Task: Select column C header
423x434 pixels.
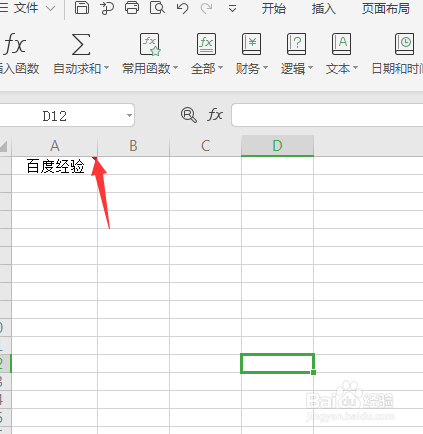Action: (x=205, y=146)
